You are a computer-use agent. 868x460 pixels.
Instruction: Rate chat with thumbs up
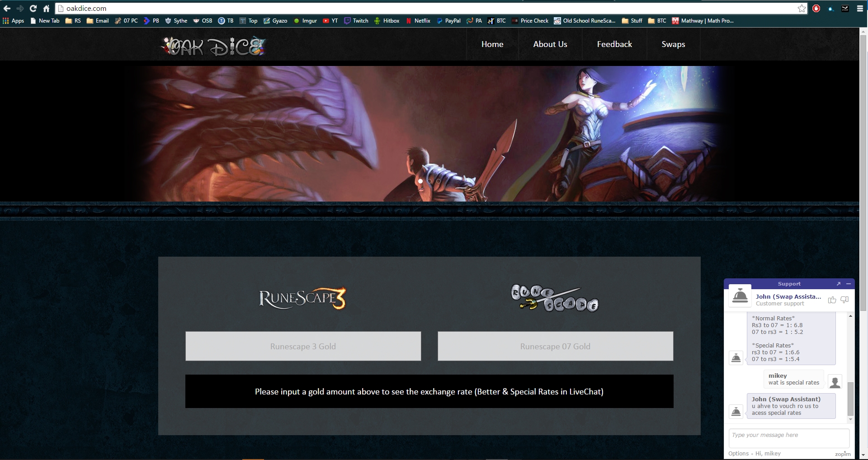click(x=832, y=300)
